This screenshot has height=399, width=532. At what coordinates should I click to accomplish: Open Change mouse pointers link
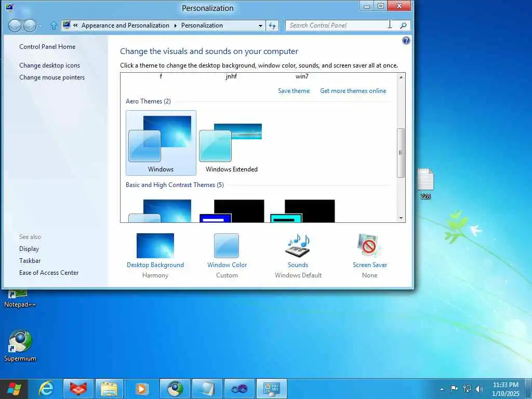pyautogui.click(x=52, y=77)
